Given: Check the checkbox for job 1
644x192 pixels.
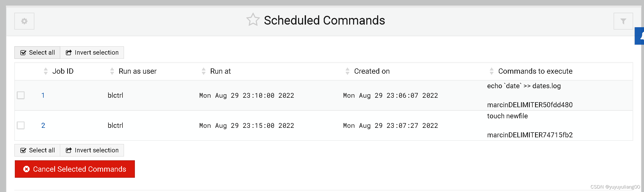Looking at the screenshot, I should click(x=21, y=95).
